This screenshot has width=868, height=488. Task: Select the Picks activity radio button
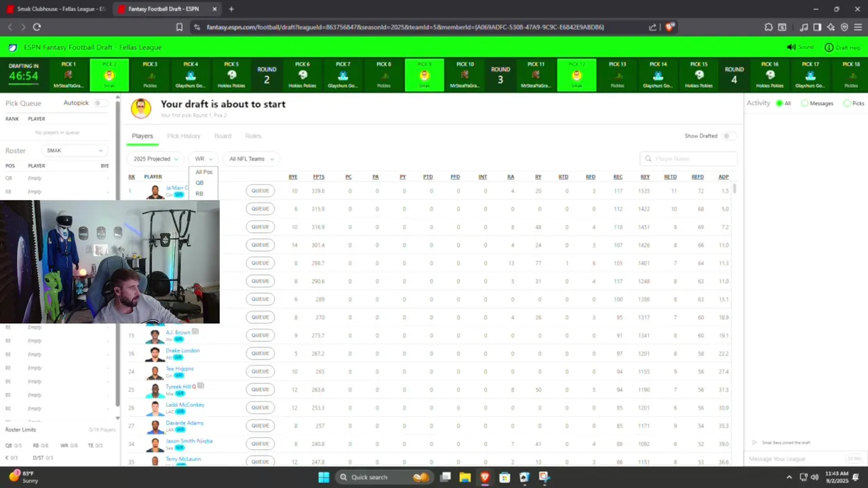847,103
